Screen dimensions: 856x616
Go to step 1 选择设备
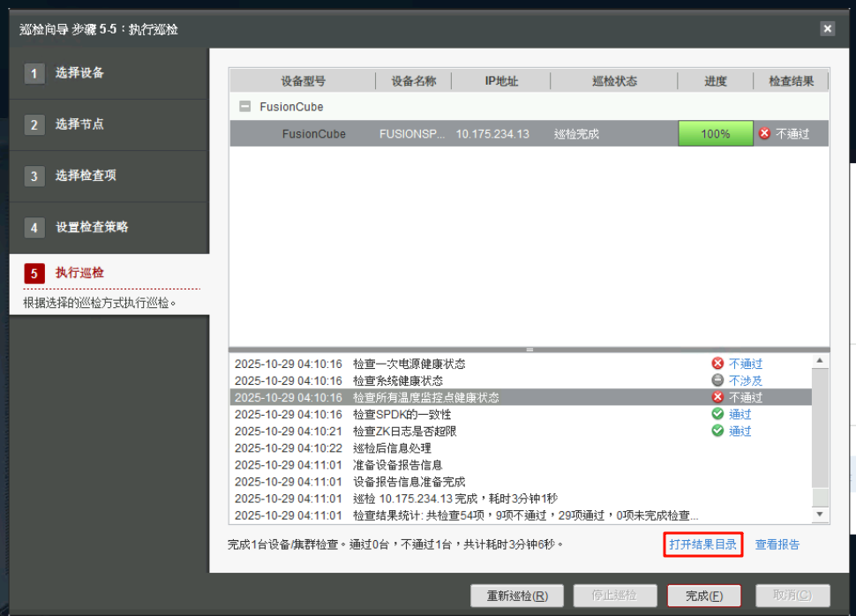[x=79, y=73]
